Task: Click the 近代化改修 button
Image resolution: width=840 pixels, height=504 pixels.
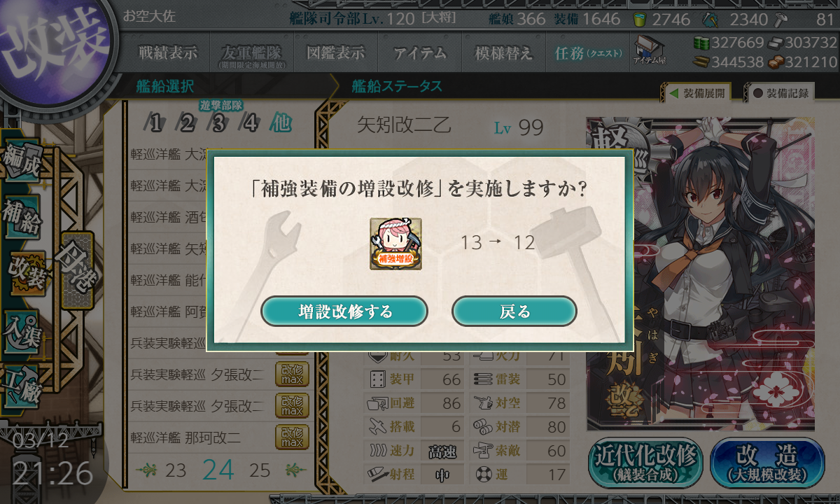Action: (646, 463)
